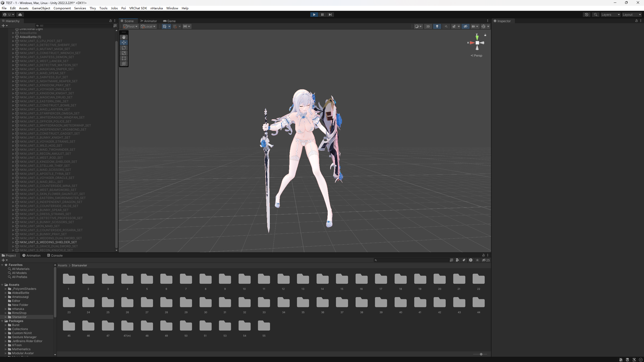Toggle the Hierarchy panel lock
The height and width of the screenshot is (362, 644).
tap(110, 21)
